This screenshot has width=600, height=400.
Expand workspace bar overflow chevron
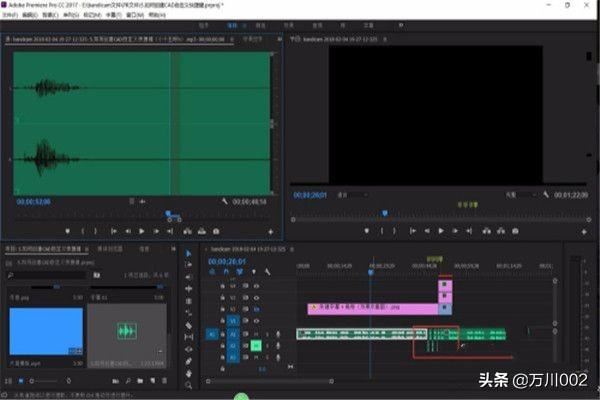401,25
